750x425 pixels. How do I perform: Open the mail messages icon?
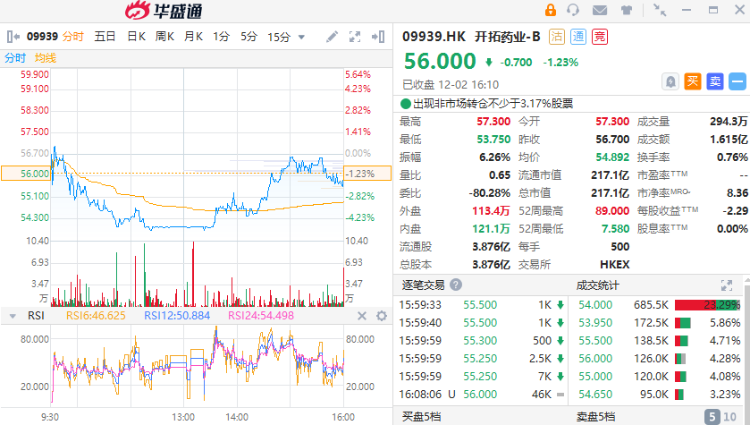point(600,10)
